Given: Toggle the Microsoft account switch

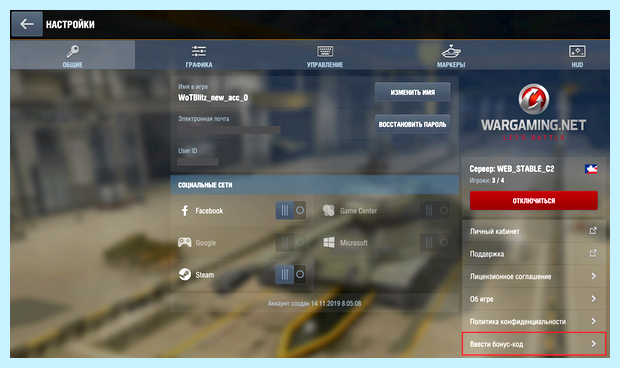Looking at the screenshot, I should coord(435,242).
